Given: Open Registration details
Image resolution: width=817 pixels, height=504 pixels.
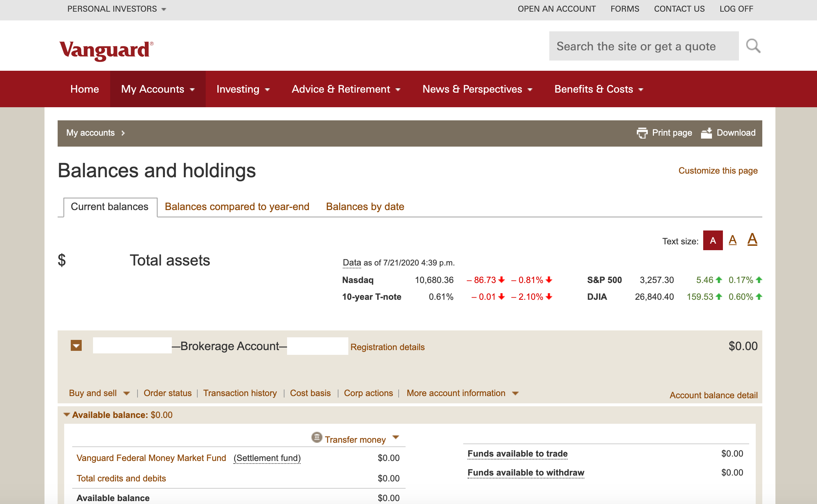Looking at the screenshot, I should 387,347.
